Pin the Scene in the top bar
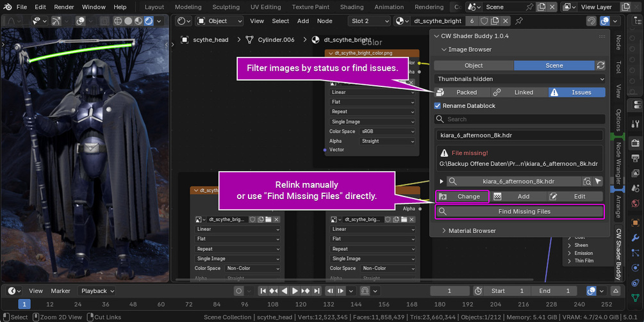 click(x=530, y=7)
